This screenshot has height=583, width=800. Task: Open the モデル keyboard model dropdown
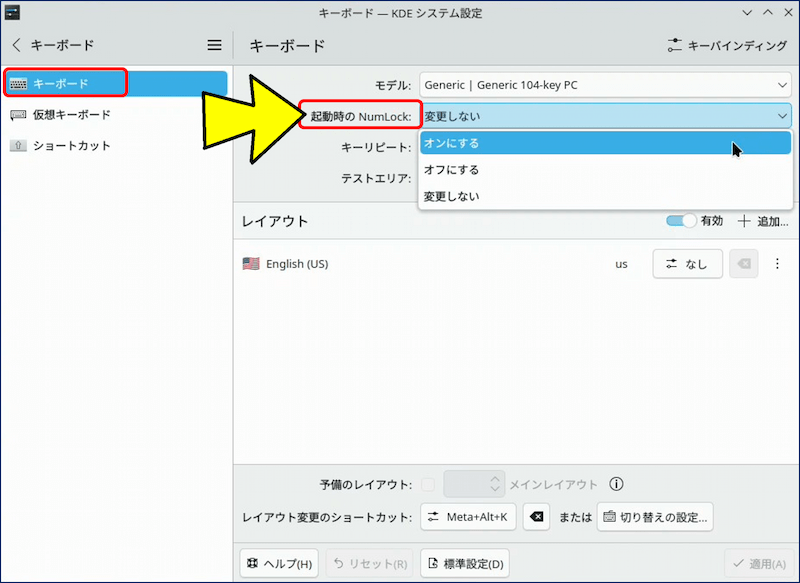(605, 85)
